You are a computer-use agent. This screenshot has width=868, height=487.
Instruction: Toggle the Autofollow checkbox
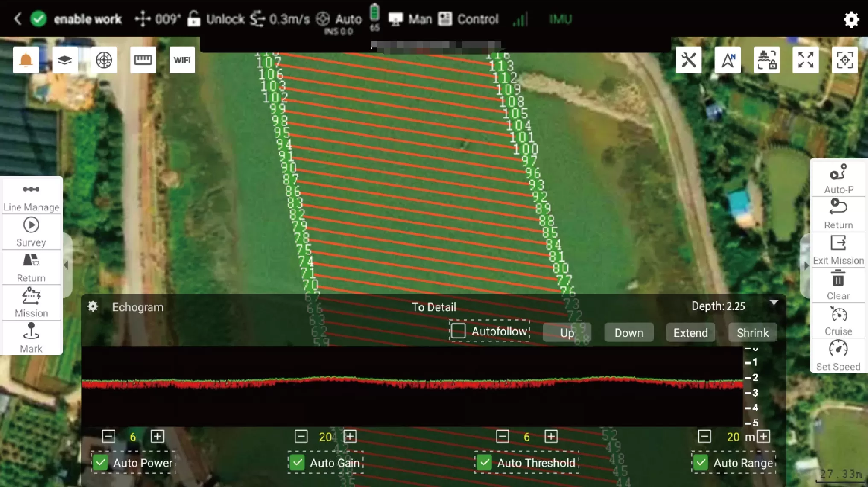tap(458, 331)
